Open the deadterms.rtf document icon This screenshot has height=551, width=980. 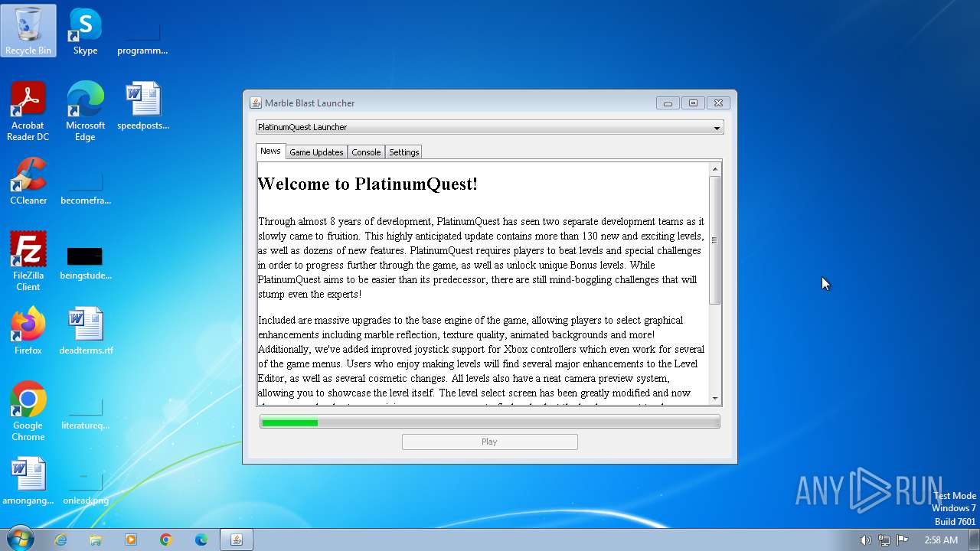coord(86,331)
